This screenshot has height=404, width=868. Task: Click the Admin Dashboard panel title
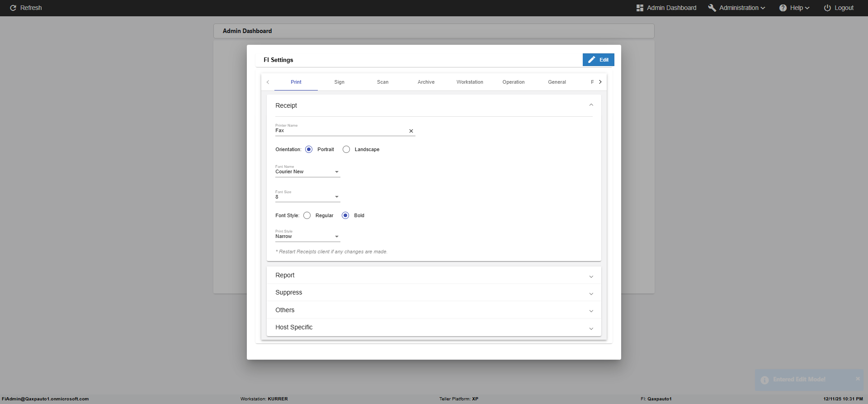[x=247, y=31]
